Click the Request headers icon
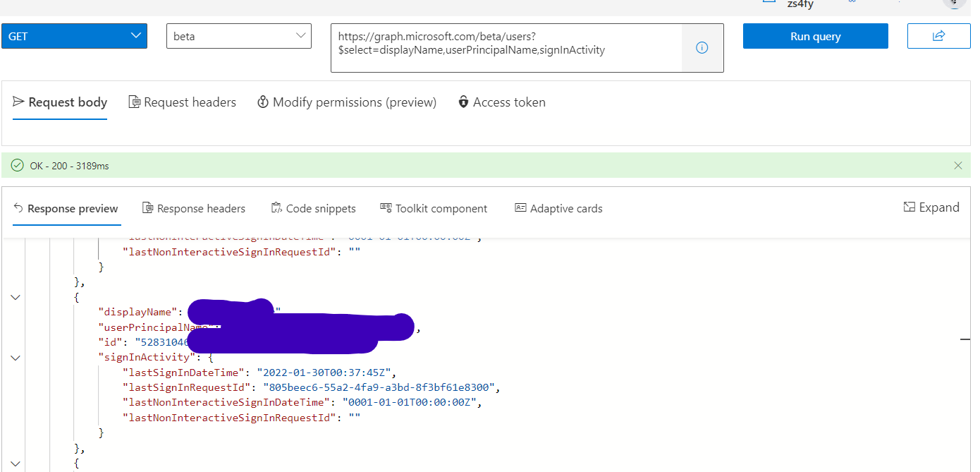Viewport: 980px width, 472px height. click(x=134, y=102)
